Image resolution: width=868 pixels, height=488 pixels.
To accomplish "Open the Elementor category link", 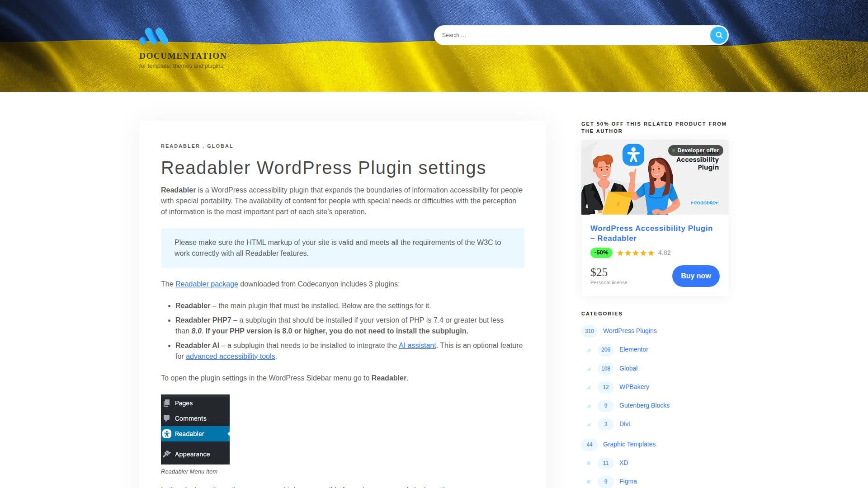I will [633, 349].
